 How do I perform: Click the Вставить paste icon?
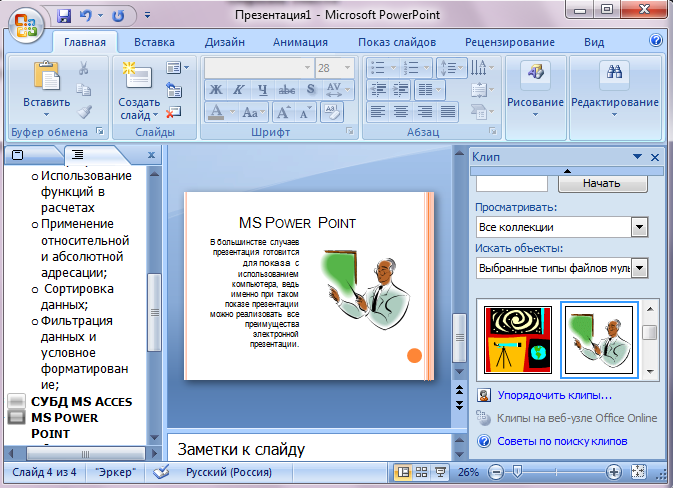pyautogui.click(x=46, y=77)
